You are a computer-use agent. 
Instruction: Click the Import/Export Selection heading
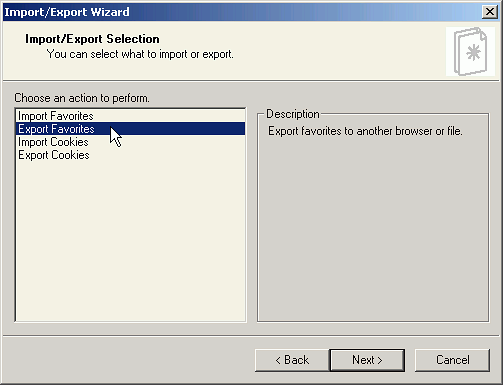point(92,39)
